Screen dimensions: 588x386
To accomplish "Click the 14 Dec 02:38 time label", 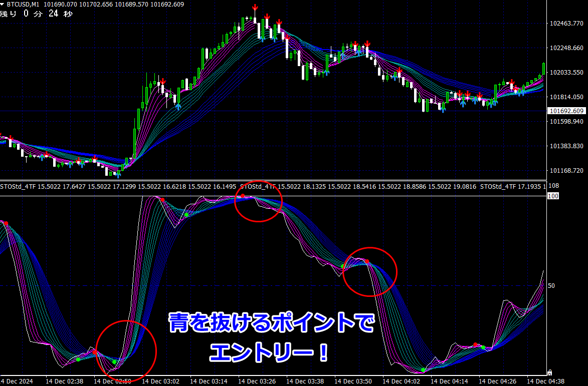I will [65, 381].
